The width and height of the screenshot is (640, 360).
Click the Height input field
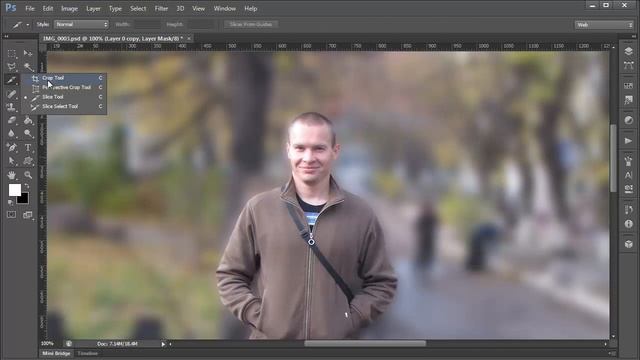click(x=201, y=24)
